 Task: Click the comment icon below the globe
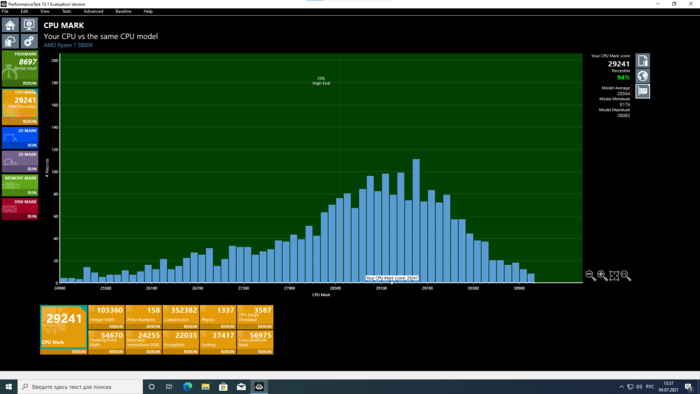point(642,91)
